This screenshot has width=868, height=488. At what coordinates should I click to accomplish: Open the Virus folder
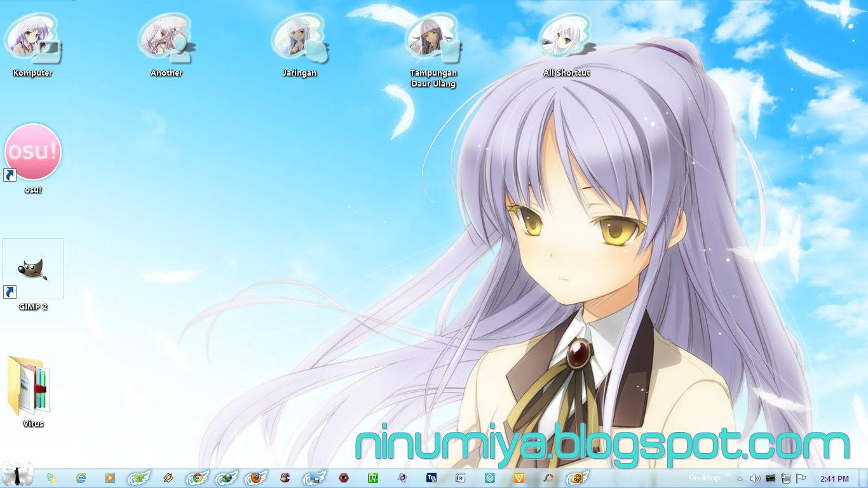point(32,391)
